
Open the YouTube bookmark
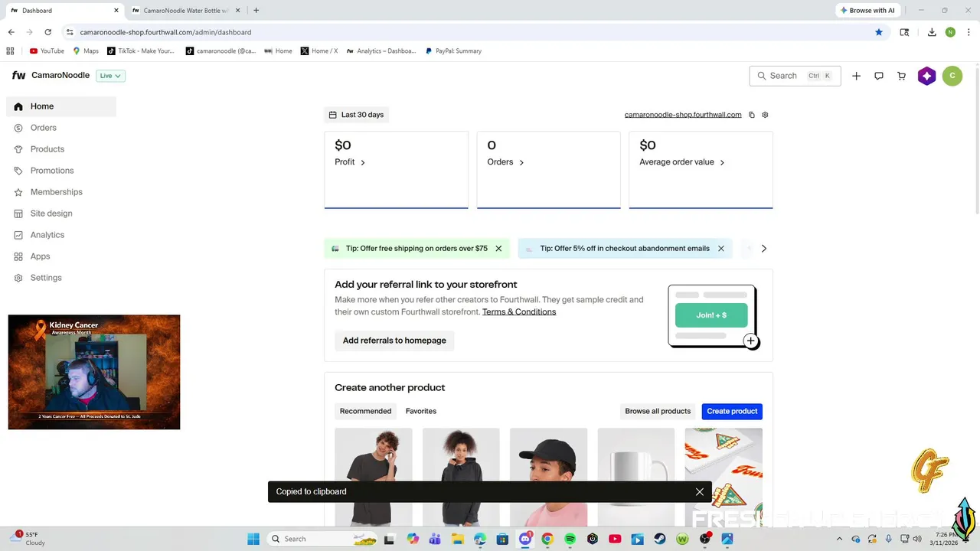47,51
